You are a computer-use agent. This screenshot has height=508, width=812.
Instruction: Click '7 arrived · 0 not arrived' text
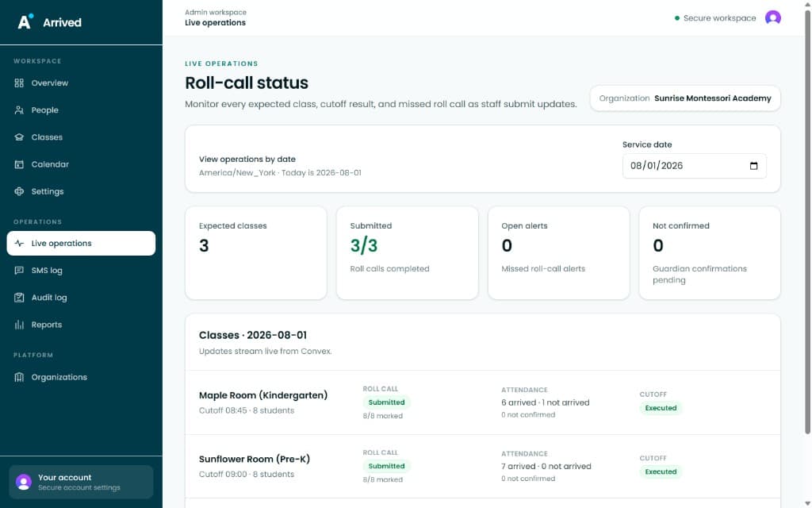pyautogui.click(x=546, y=467)
